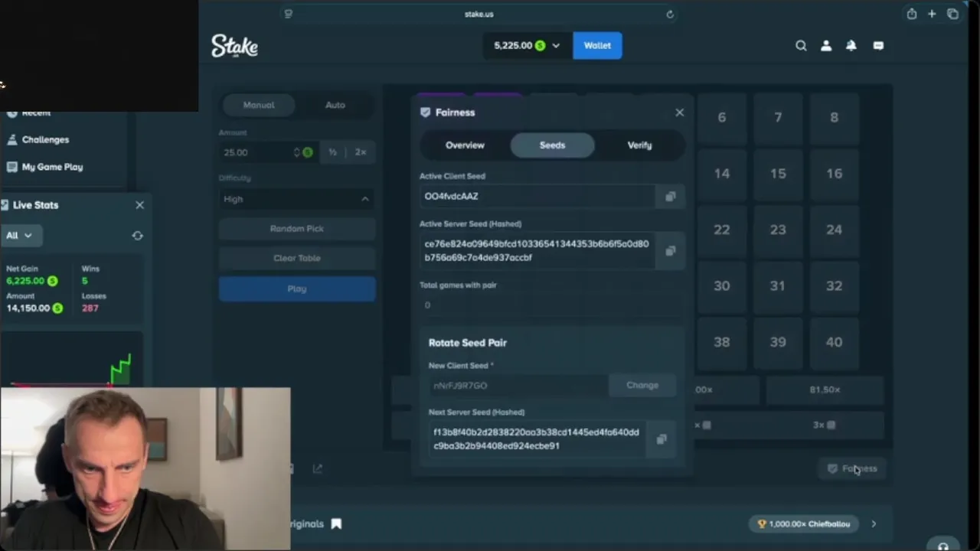Screen dimensions: 980x551
Task: Click the Live Stats profit chart
Action: 72,360
